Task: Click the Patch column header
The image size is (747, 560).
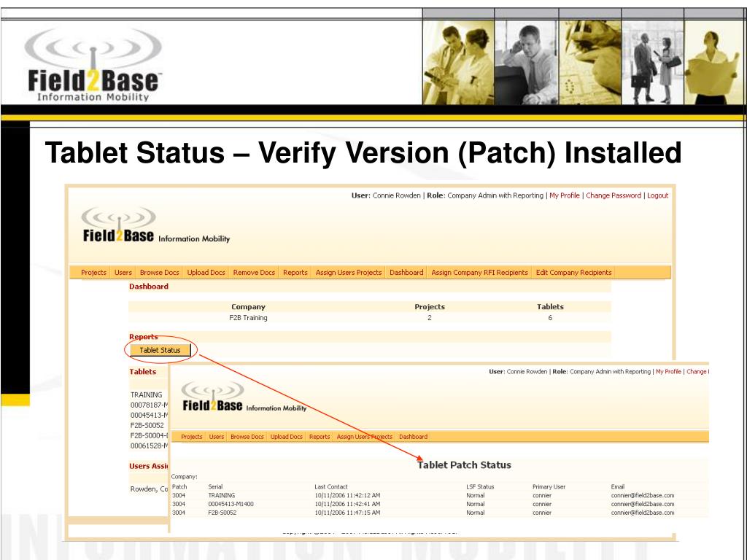Action: [179, 486]
